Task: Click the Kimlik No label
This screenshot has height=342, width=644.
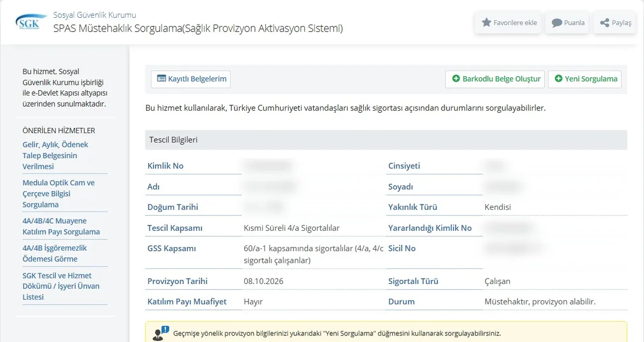Action: coord(165,166)
